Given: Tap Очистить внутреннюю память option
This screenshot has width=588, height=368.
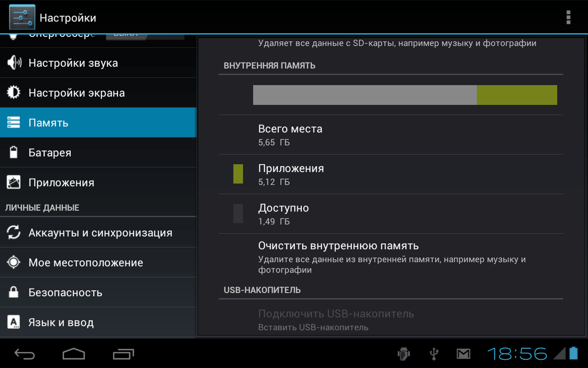Looking at the screenshot, I should [391, 257].
